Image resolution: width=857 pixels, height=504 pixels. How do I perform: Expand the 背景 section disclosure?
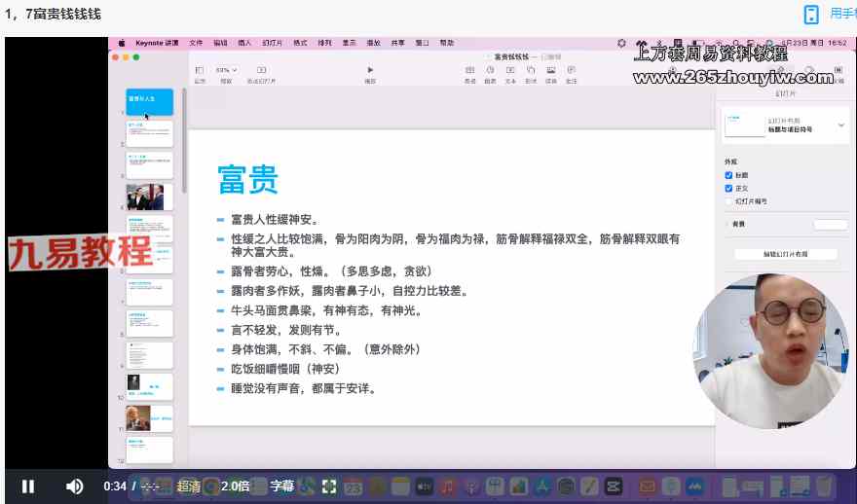[x=726, y=225]
